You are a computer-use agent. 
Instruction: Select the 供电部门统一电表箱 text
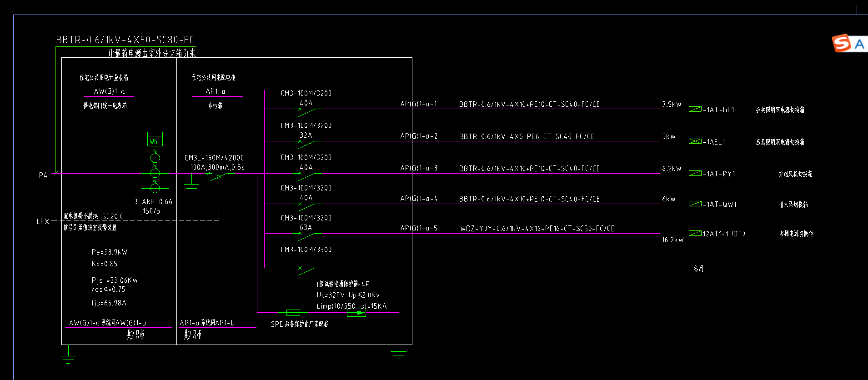coord(105,105)
